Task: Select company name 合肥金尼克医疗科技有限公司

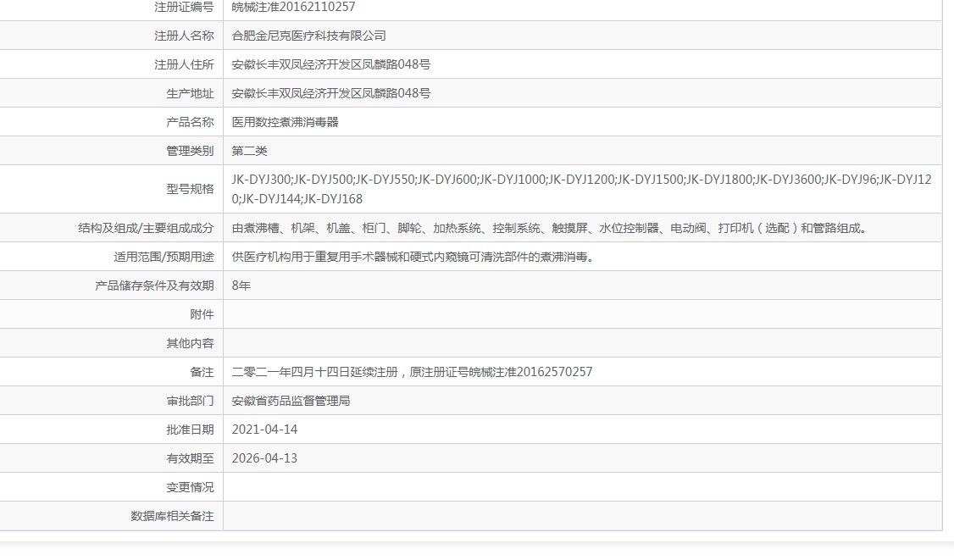Action: tap(308, 36)
